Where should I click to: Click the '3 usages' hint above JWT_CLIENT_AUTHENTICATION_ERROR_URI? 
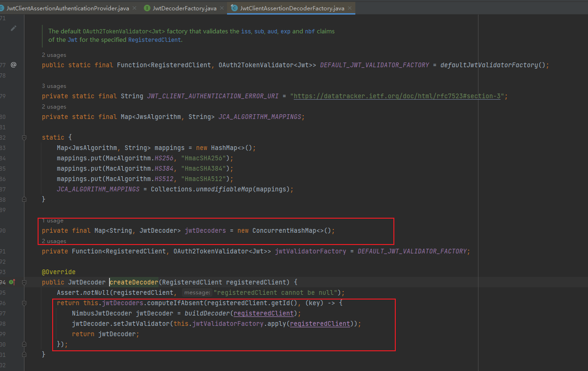54,86
